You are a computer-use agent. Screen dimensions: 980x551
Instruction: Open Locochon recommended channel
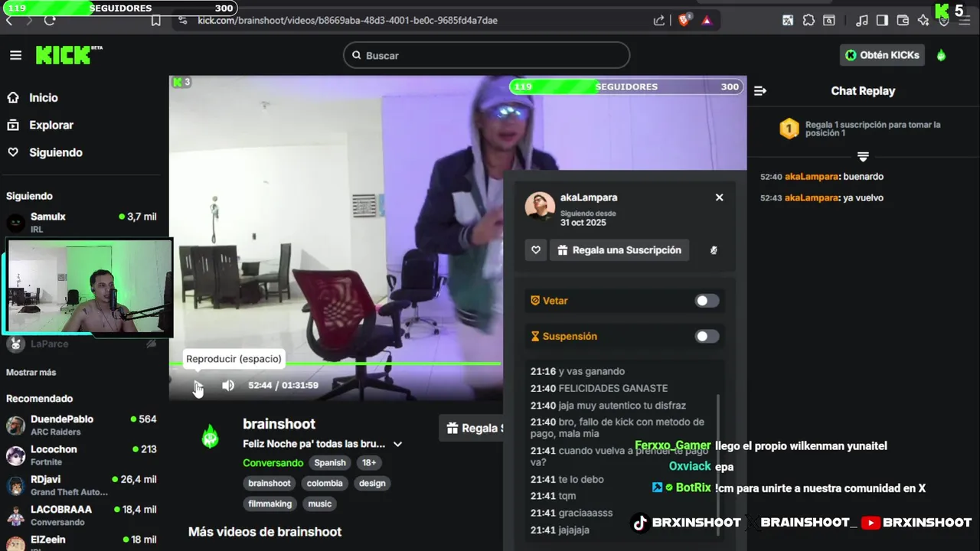coord(82,455)
